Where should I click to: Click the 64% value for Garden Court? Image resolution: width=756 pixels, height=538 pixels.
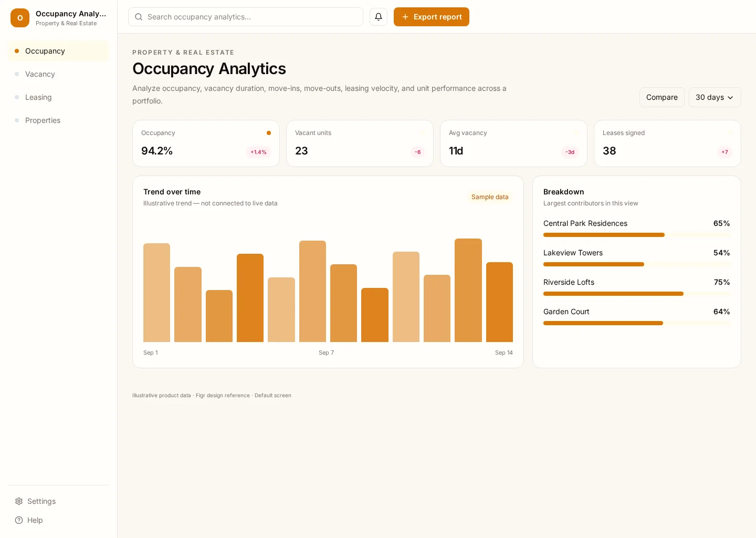(x=721, y=312)
